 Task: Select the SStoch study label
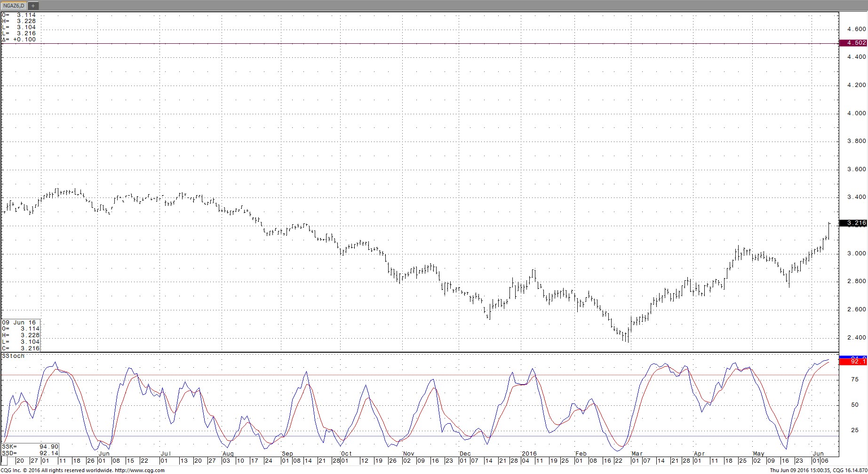pyautogui.click(x=13, y=356)
